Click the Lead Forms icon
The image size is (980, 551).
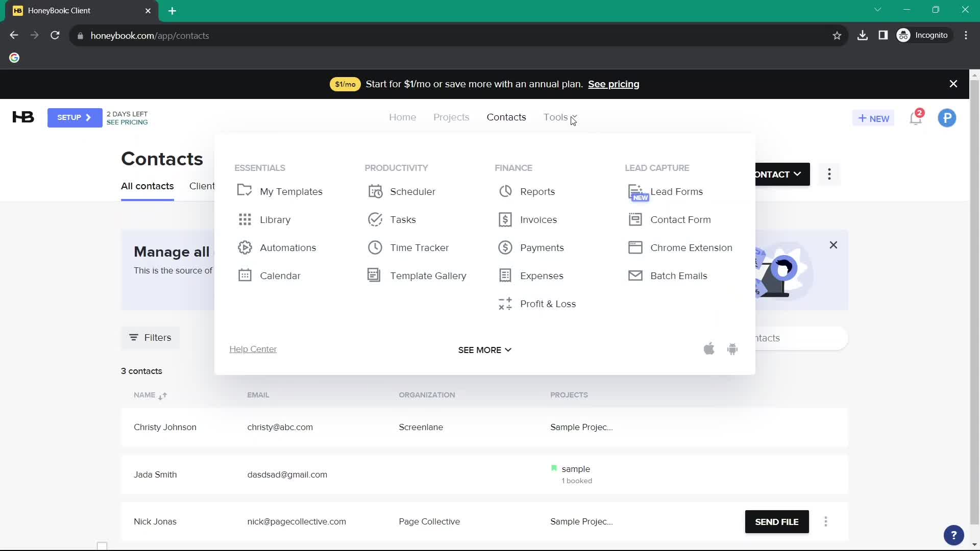(x=635, y=191)
